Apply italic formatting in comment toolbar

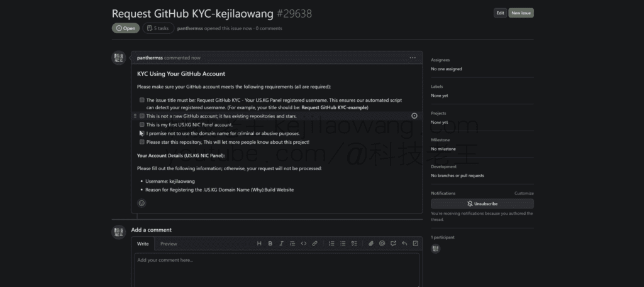(281, 244)
